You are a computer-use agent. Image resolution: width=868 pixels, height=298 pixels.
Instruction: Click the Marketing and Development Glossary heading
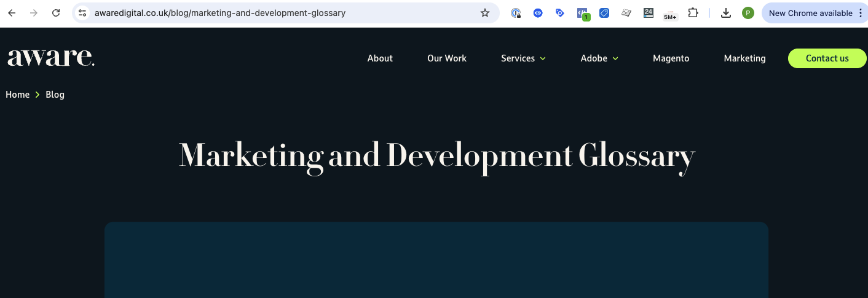[437, 156]
